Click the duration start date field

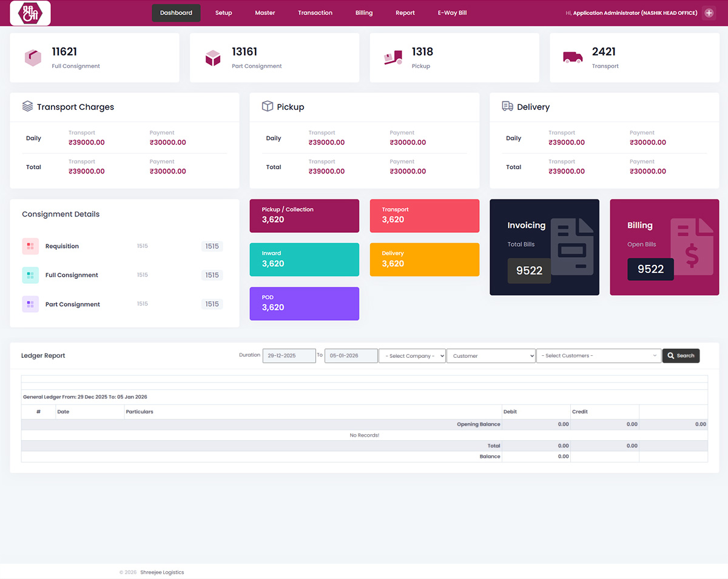pos(289,356)
